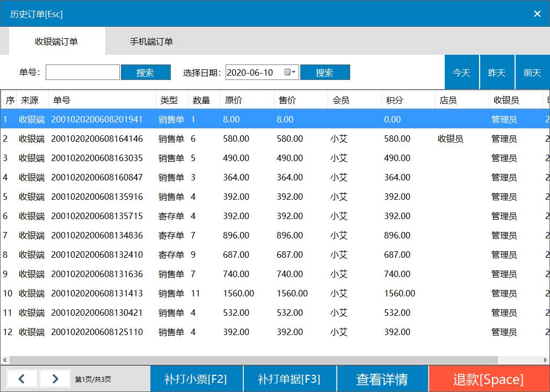Filter orders by 昨天

[x=497, y=72]
